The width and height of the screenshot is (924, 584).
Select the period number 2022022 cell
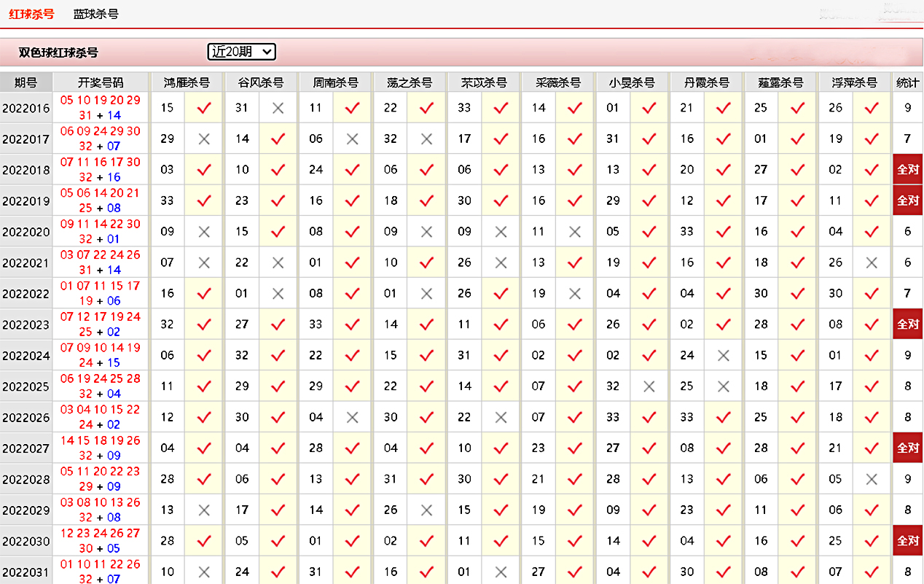[26, 294]
